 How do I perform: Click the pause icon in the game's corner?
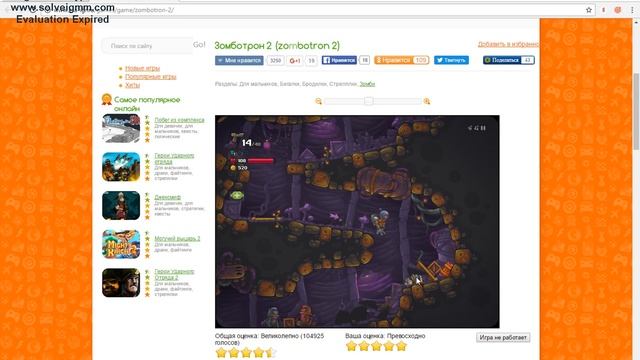pyautogui.click(x=484, y=128)
